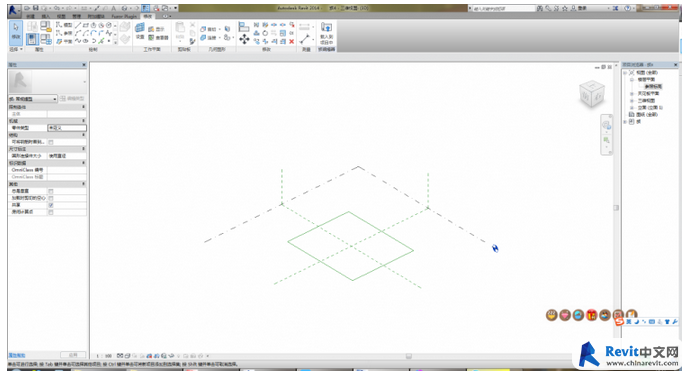Expand the Elevations node in browser
689x375 pixels.
click(x=632, y=107)
